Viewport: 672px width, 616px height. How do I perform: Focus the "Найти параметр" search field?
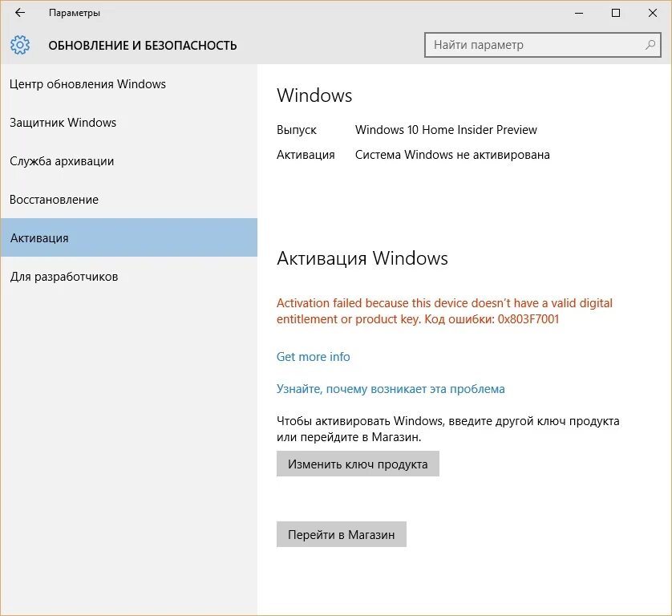543,45
